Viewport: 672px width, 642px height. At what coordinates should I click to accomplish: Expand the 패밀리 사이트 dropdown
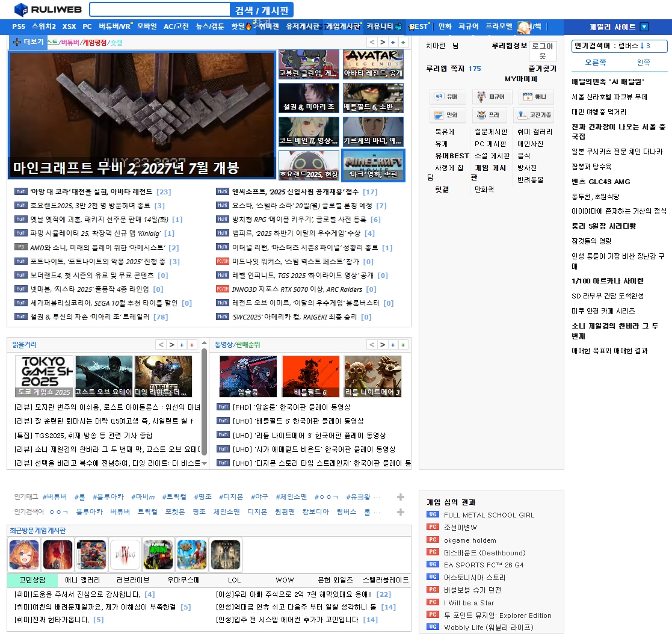point(644,27)
